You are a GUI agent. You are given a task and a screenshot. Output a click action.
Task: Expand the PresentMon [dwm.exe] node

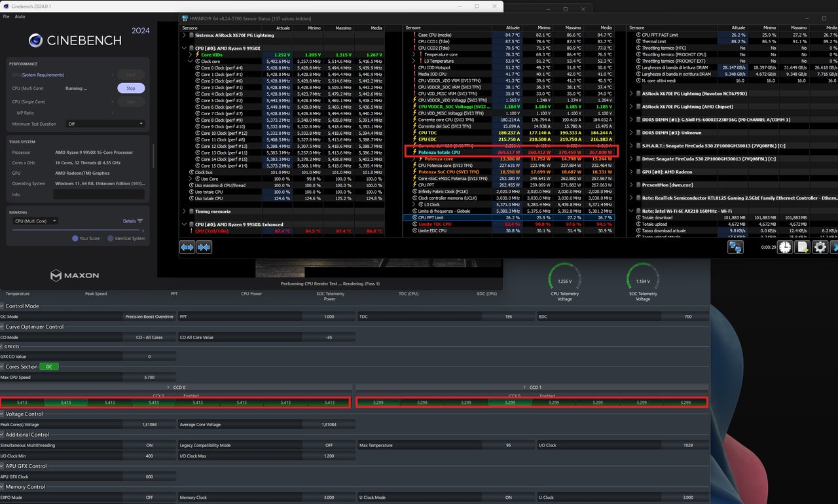(631, 185)
